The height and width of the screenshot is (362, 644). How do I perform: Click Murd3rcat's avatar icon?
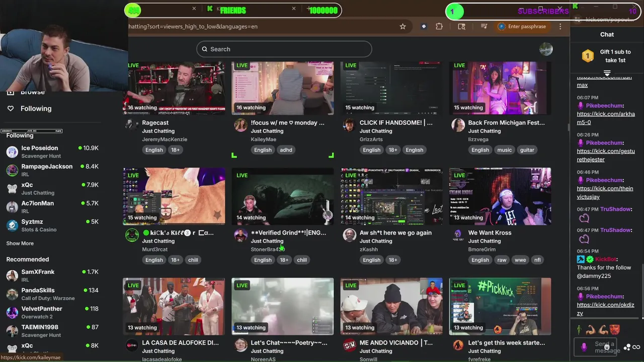(132, 235)
